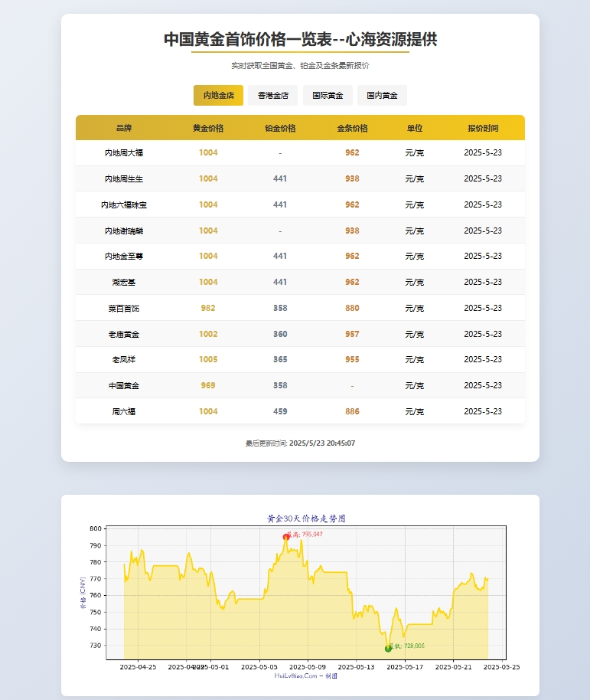Screen dimensions: 590x700
Task: Click the 金条价格 column header
Action: (x=352, y=128)
